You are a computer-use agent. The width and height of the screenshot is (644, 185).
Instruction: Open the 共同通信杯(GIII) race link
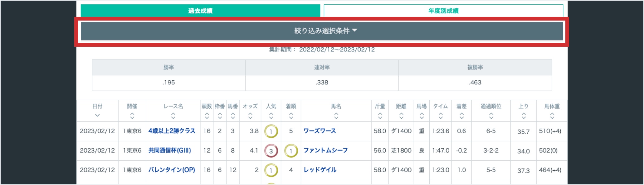(169, 150)
